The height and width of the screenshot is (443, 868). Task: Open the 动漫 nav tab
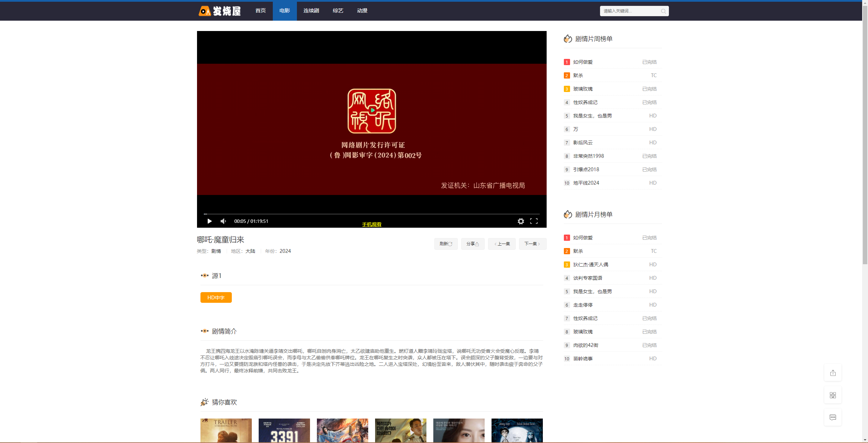[362, 11]
